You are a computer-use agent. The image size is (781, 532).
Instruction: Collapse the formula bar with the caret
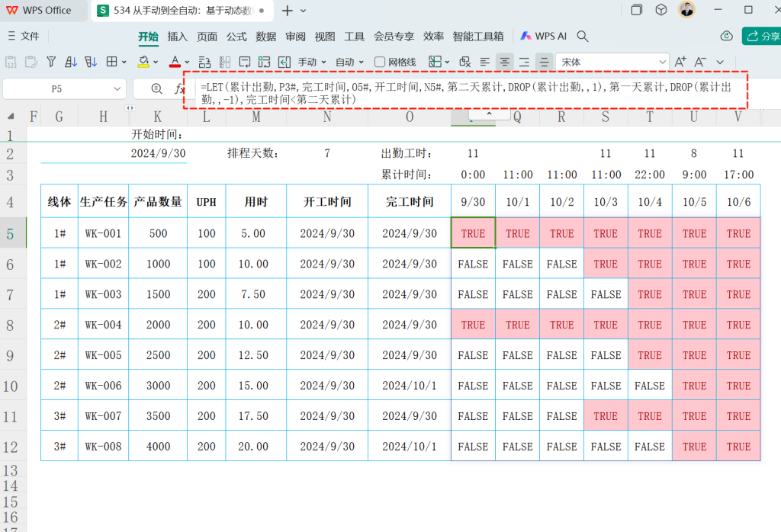coord(489,114)
